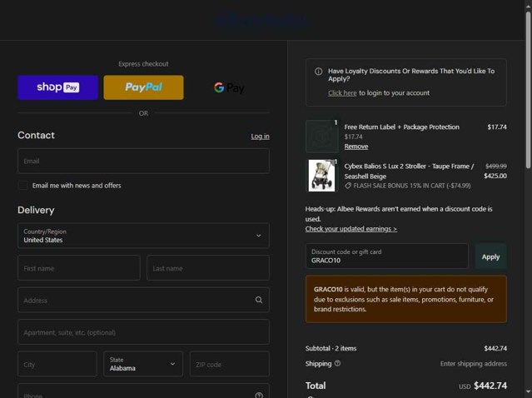Click into the First name field
Viewport: 532px width, 398px height.
click(x=79, y=268)
